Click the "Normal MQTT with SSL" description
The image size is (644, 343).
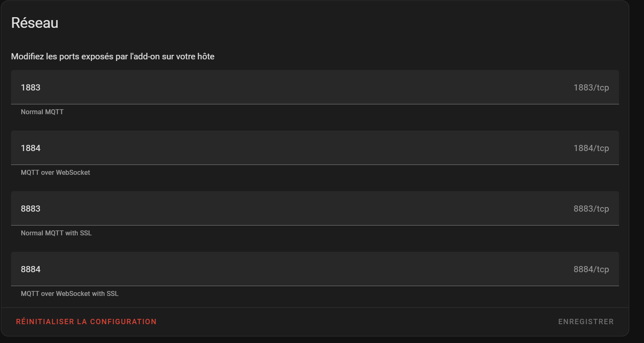pyautogui.click(x=56, y=233)
